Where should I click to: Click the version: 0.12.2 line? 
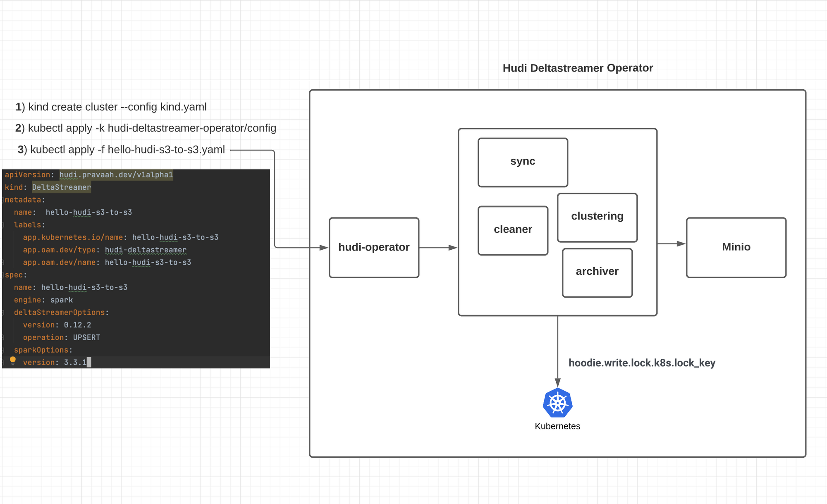[x=57, y=325]
